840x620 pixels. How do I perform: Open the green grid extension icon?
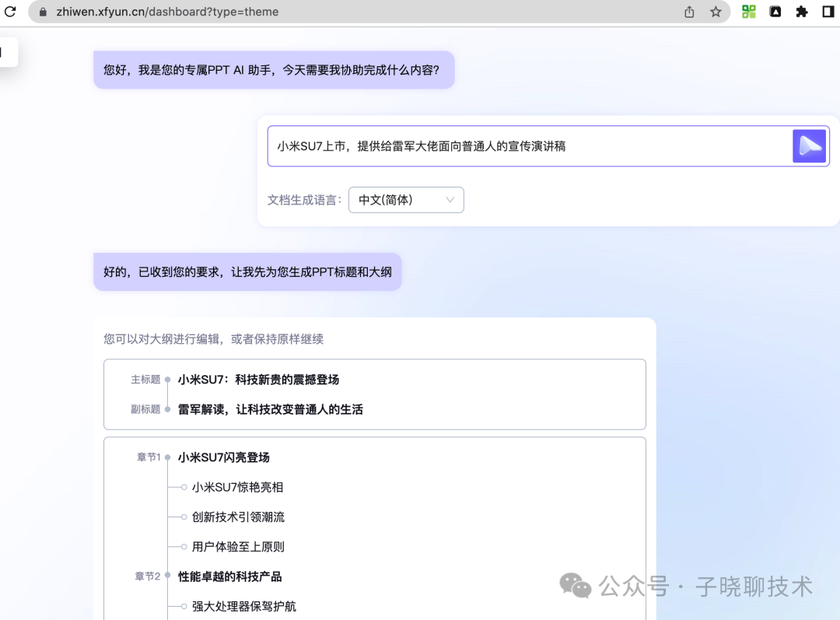(x=748, y=12)
